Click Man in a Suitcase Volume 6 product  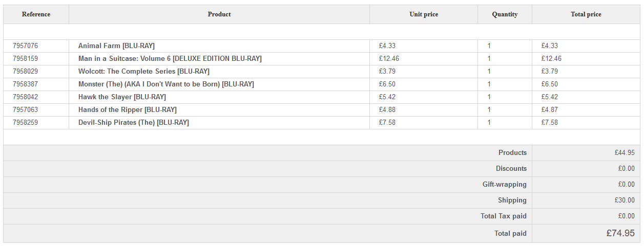170,59
